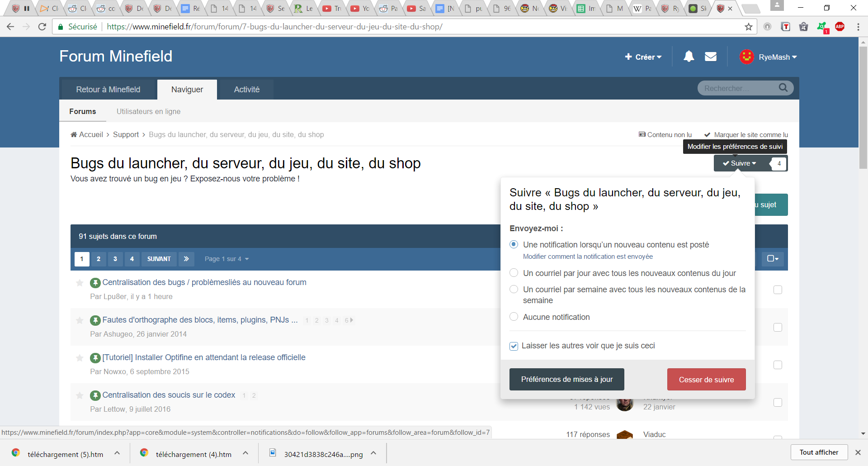Click the search magnifier icon
This screenshot has height=466, width=868.
point(783,88)
